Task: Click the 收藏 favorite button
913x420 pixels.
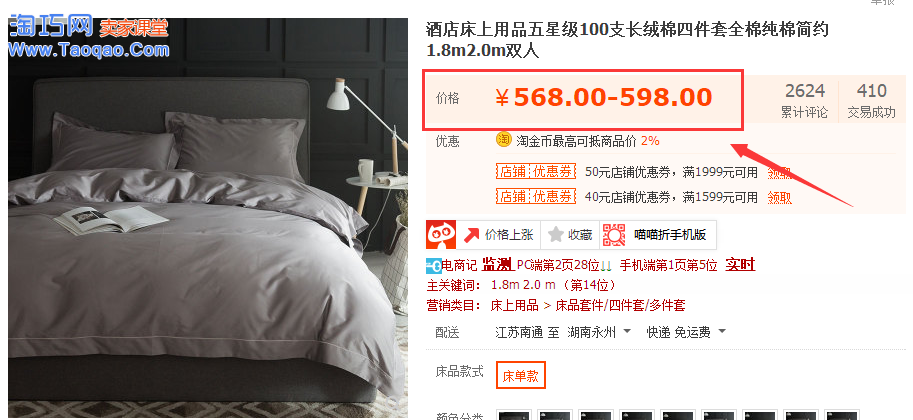Action: (x=571, y=235)
